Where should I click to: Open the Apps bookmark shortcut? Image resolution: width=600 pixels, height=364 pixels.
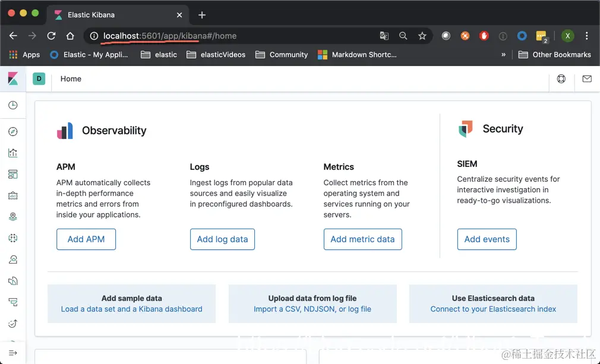pos(24,55)
